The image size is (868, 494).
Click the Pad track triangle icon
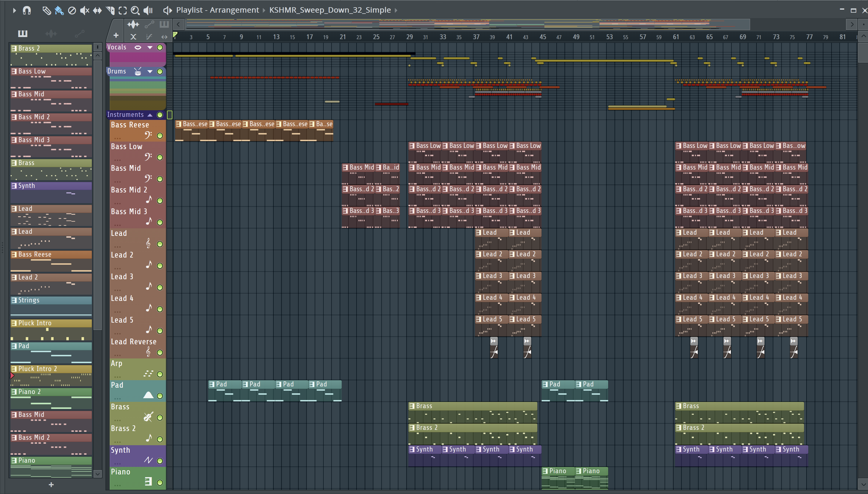[148, 395]
